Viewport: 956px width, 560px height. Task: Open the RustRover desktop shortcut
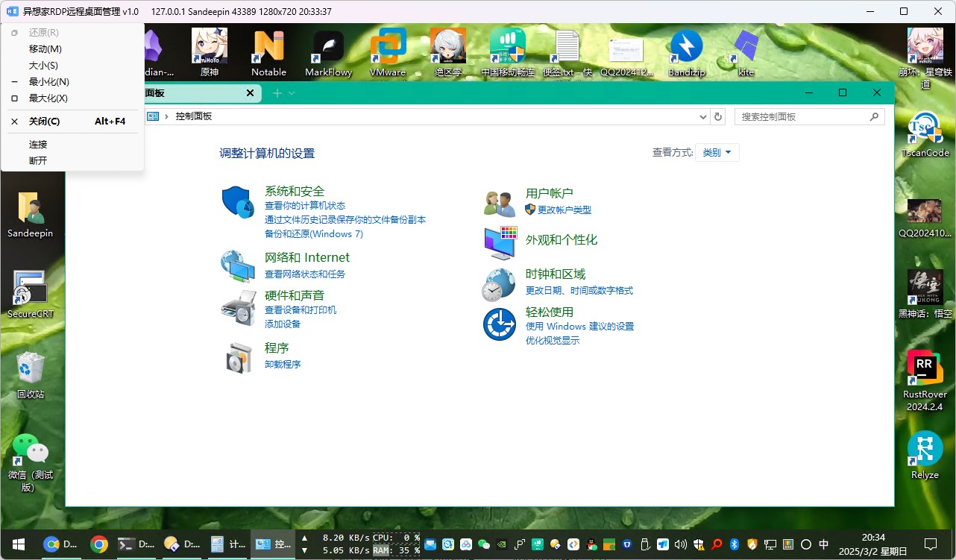925,368
